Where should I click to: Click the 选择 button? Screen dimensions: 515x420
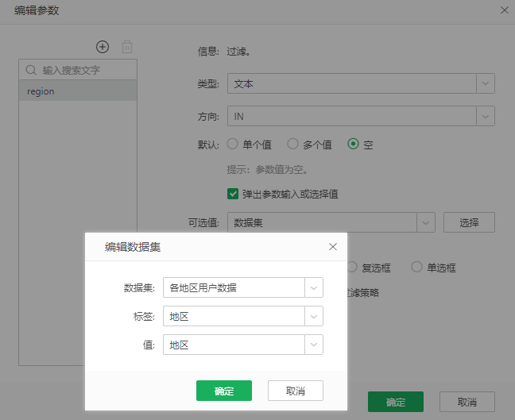coord(469,222)
